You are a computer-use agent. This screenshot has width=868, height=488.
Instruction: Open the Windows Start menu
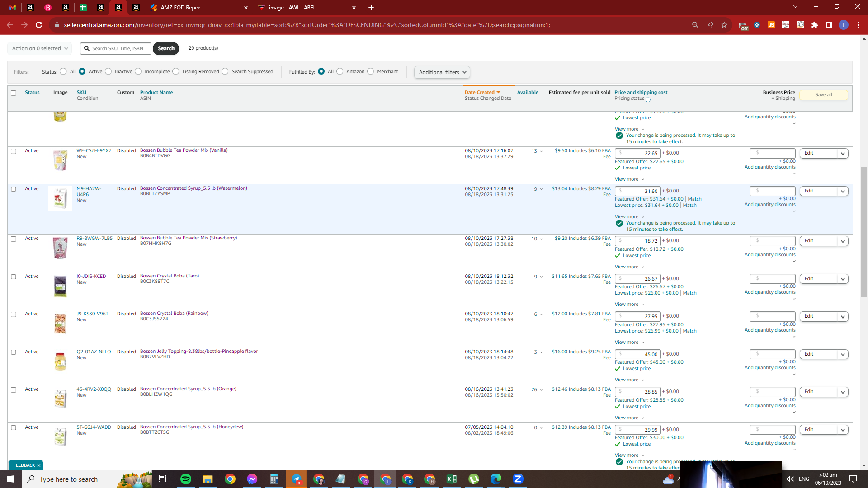11,479
